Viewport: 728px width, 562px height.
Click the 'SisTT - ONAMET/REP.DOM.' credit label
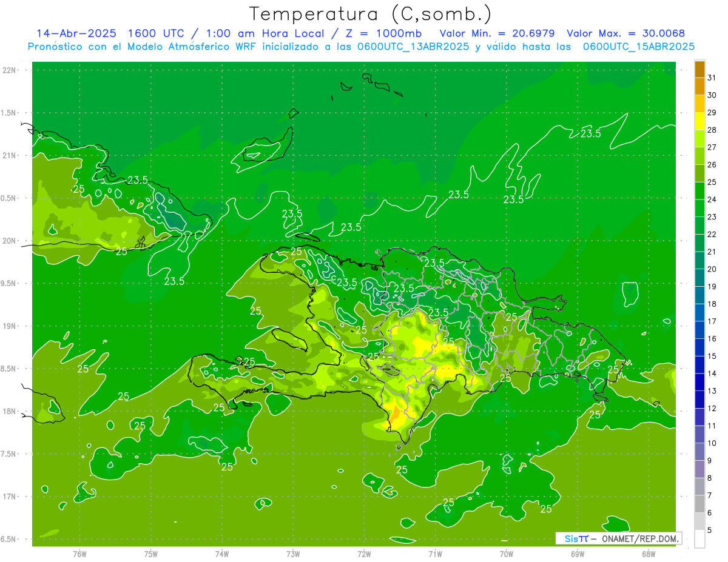click(x=618, y=538)
